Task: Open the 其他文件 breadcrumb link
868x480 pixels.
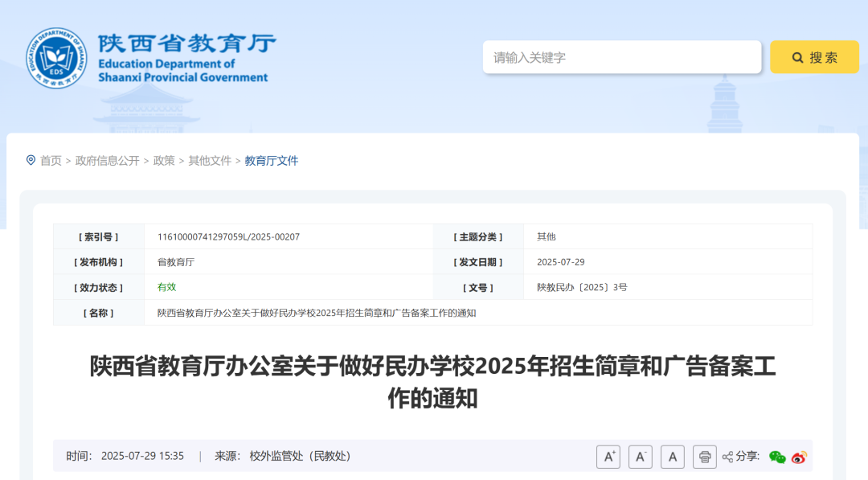Action: click(x=210, y=160)
